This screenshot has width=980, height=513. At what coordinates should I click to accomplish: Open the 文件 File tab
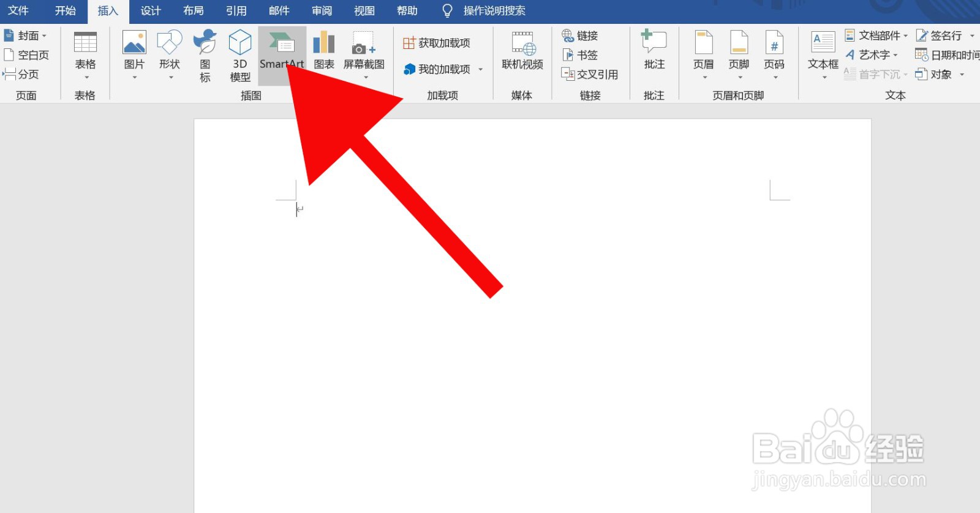pos(18,11)
